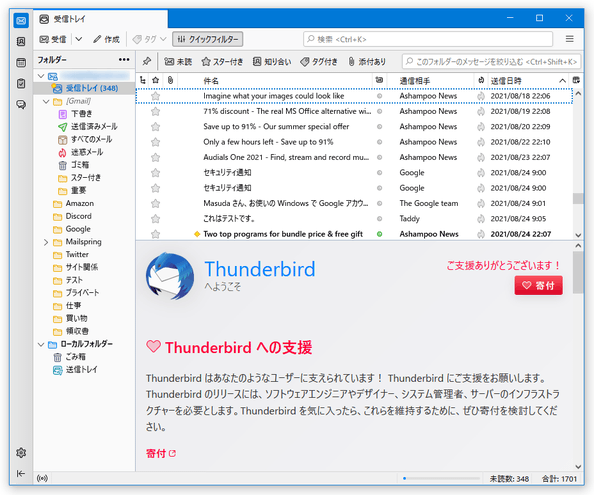Screen dimensions: 594x495
Task: Click the junk status column header
Action: pos(481,80)
